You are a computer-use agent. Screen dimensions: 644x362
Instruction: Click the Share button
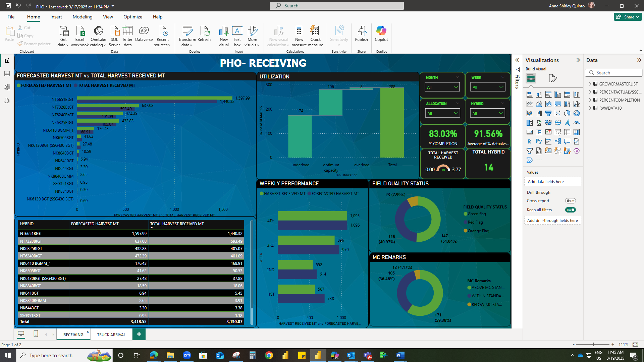coord(628,17)
